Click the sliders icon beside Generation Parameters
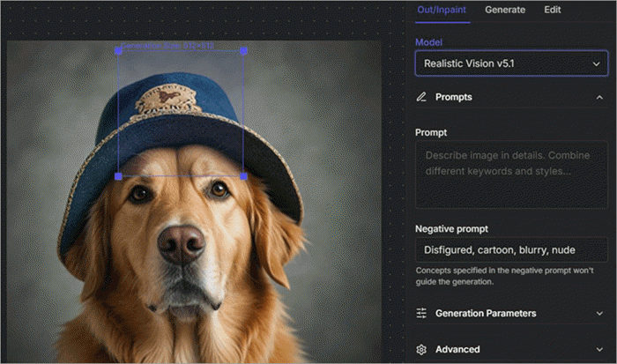Viewport: 617px width, 364px height. (x=422, y=313)
